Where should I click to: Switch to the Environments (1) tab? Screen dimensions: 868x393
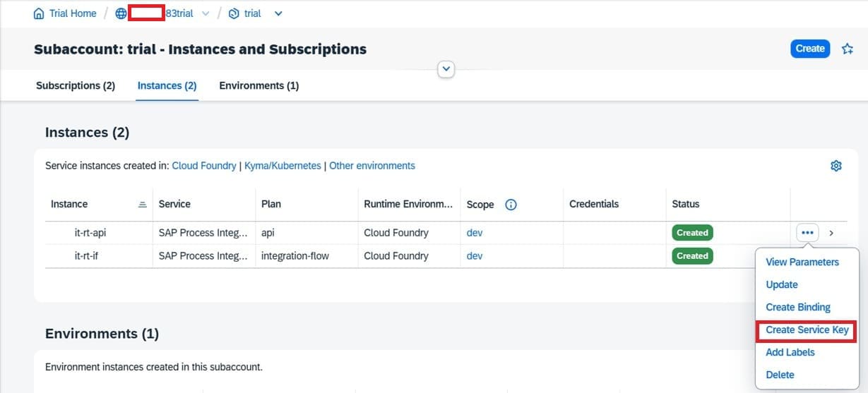[258, 85]
